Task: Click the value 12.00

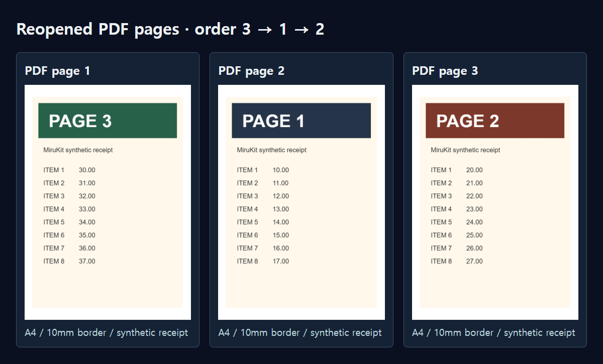Action: coord(281,196)
